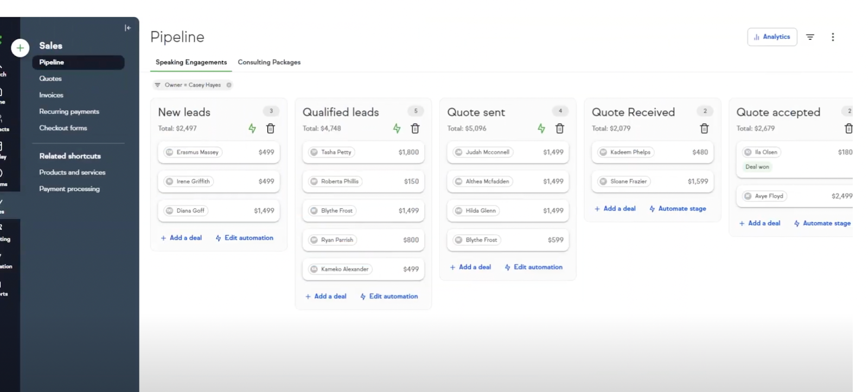This screenshot has width=868, height=392.
Task: Open Roberta Phillis $150 deal card
Action: [363, 182]
